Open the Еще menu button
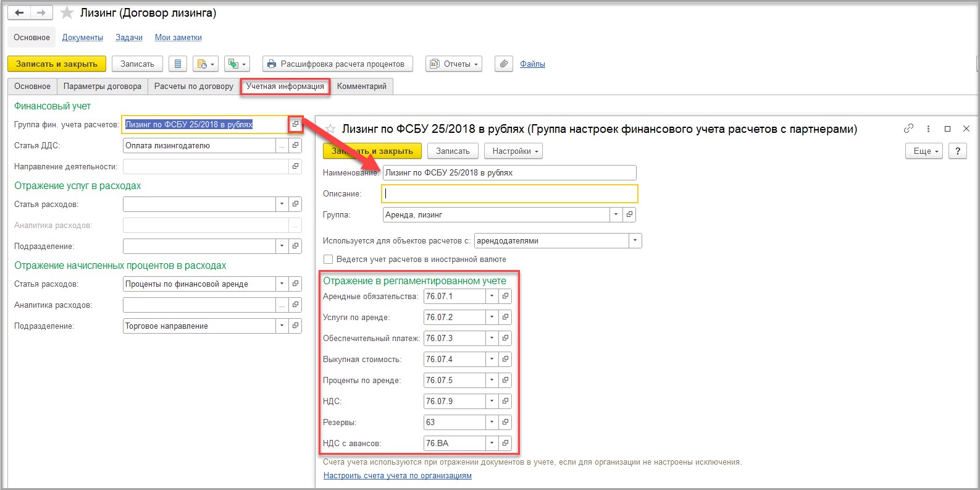The width and height of the screenshot is (980, 490). (924, 151)
